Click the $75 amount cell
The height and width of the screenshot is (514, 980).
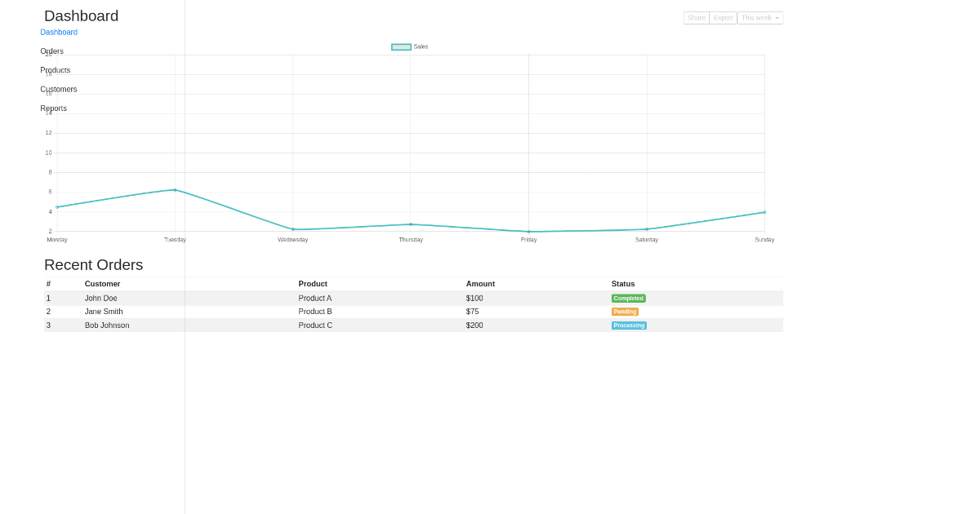[x=473, y=312]
